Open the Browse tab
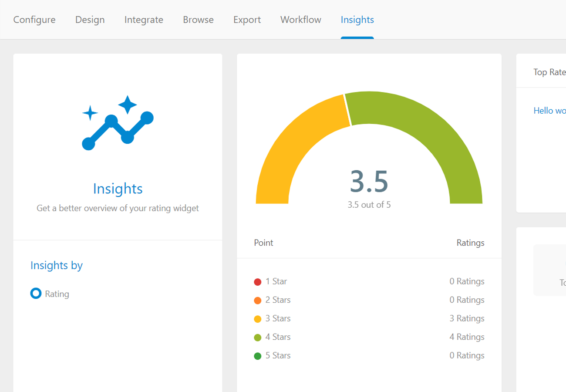 pos(198,20)
